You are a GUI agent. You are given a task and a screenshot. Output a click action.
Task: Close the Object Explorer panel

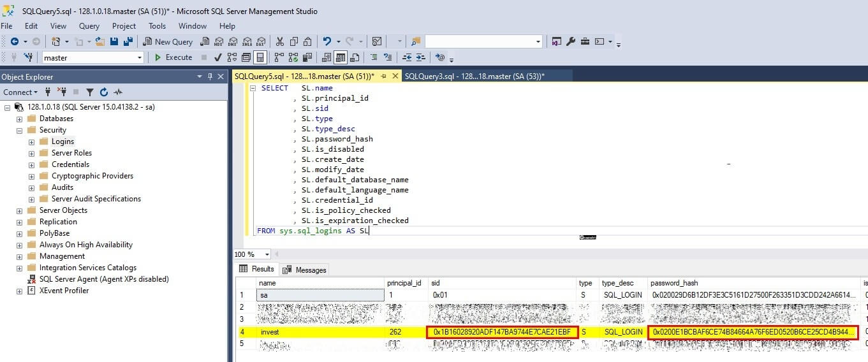(x=221, y=76)
